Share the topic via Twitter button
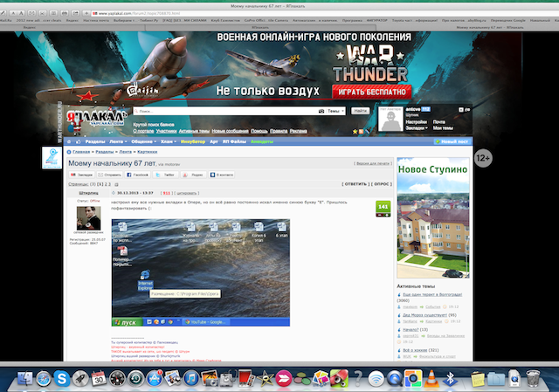559x392 pixels. tap(165, 175)
